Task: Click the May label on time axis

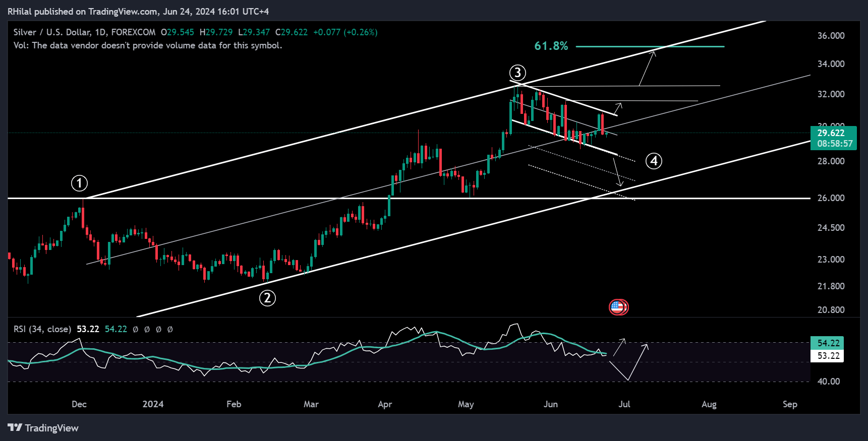Action: (466, 404)
